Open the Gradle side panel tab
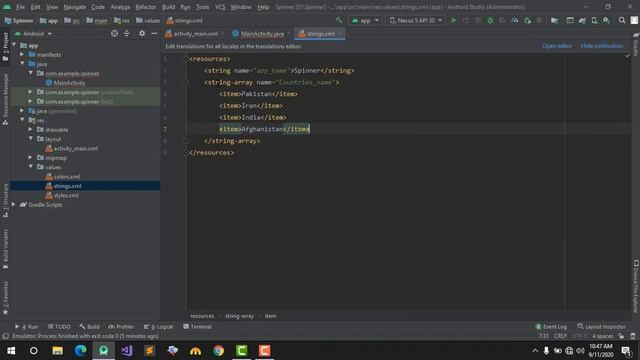Viewport: 640px width, 360px height. coord(636,44)
